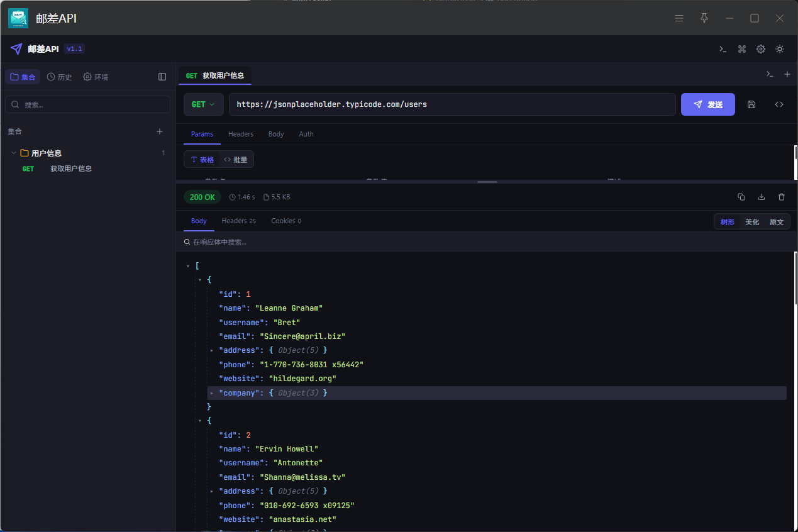Viewport: 798px width, 532px height.
Task: Click the 邮差API app logo in title bar
Action: pyautogui.click(x=18, y=18)
